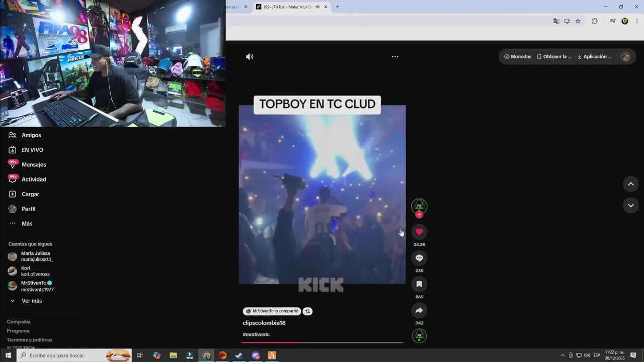Like the video with the heart icon

pyautogui.click(x=419, y=232)
